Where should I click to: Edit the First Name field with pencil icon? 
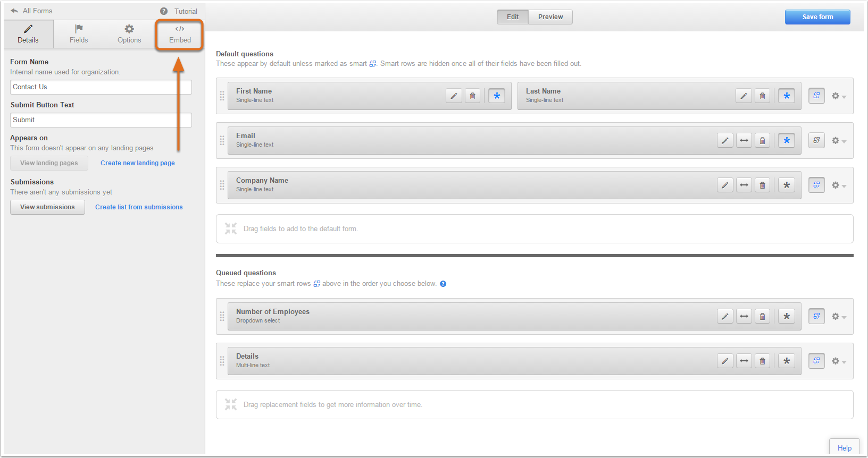click(454, 96)
